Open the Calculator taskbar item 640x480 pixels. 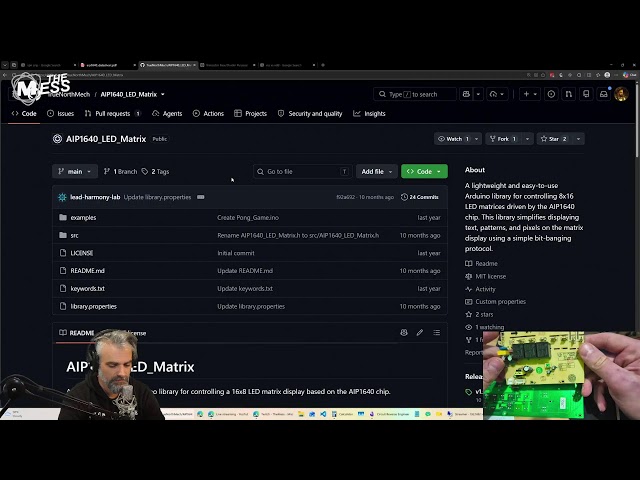(343, 414)
